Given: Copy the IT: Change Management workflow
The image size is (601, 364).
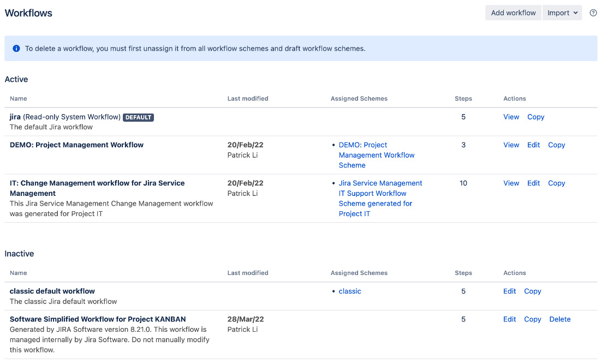Looking at the screenshot, I should 556,183.
